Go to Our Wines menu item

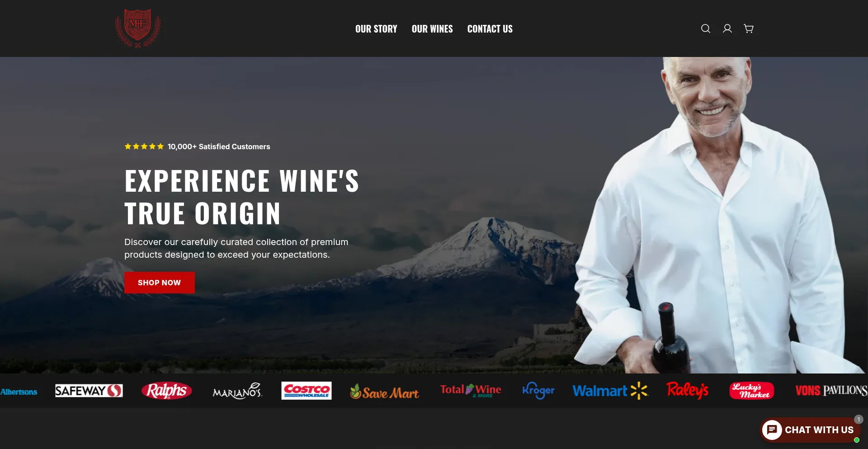click(x=432, y=29)
